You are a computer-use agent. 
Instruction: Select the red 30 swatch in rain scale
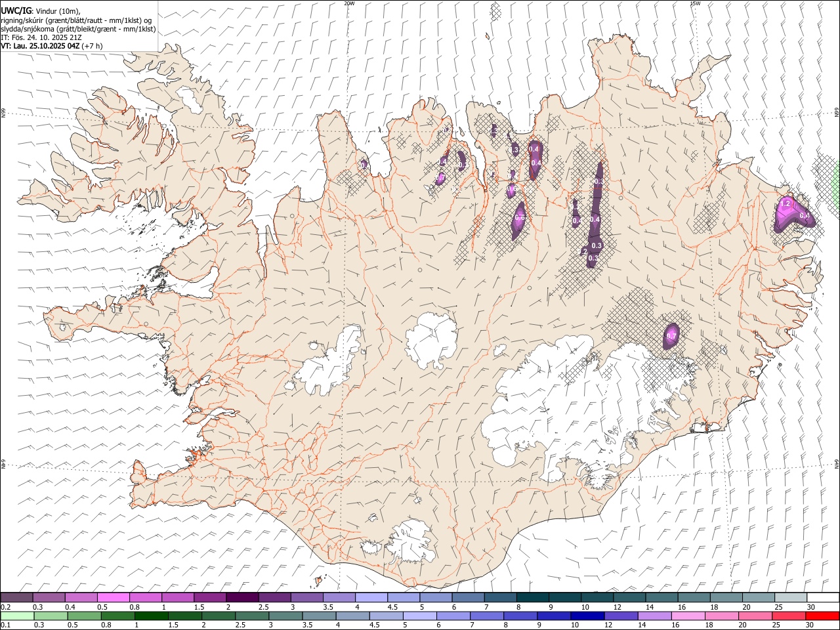tap(822, 616)
